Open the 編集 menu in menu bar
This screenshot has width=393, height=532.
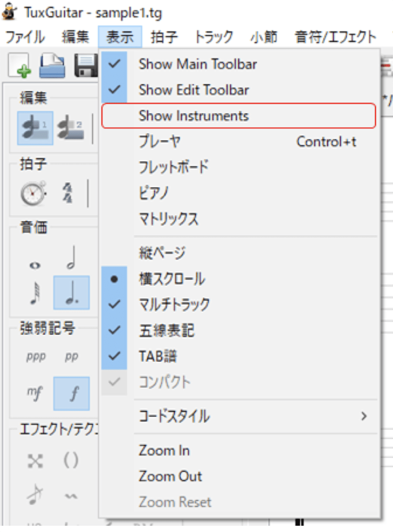pos(76,37)
